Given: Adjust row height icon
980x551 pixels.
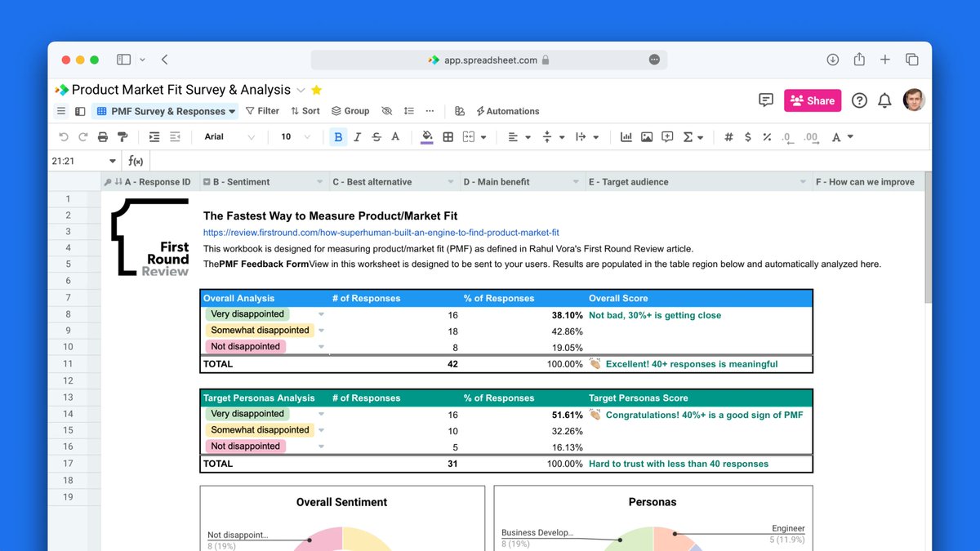Looking at the screenshot, I should [408, 111].
